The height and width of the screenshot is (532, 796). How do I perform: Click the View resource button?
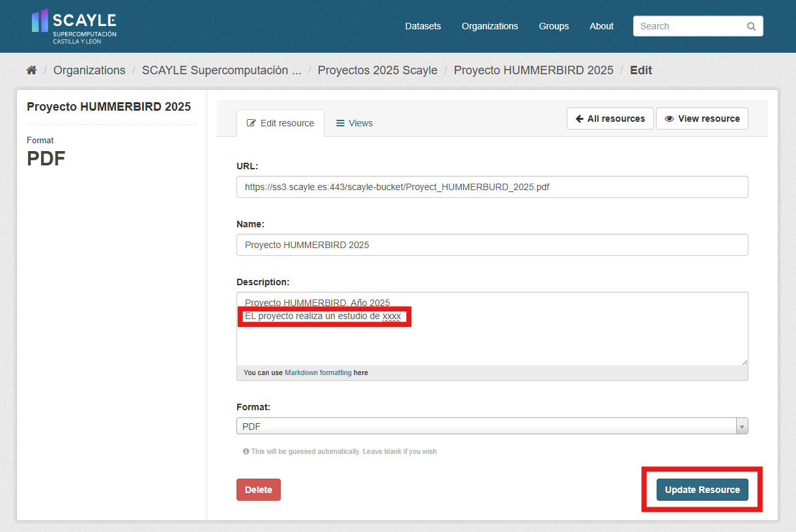[702, 119]
